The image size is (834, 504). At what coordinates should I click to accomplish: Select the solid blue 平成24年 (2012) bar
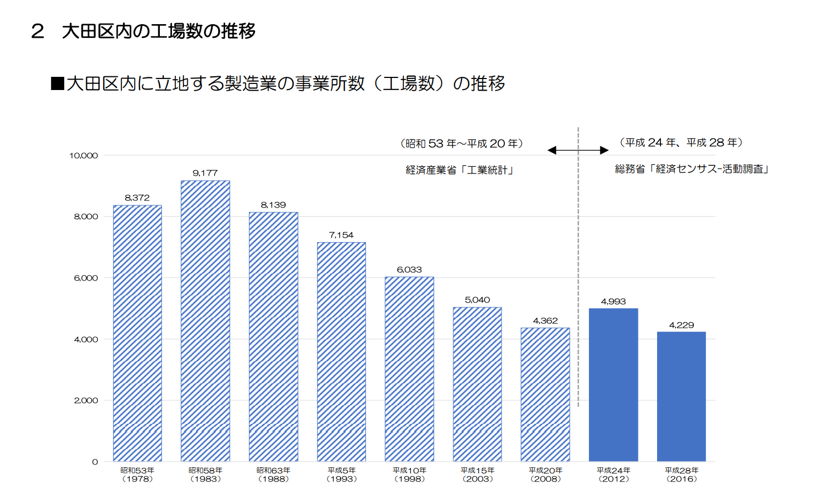(x=614, y=385)
